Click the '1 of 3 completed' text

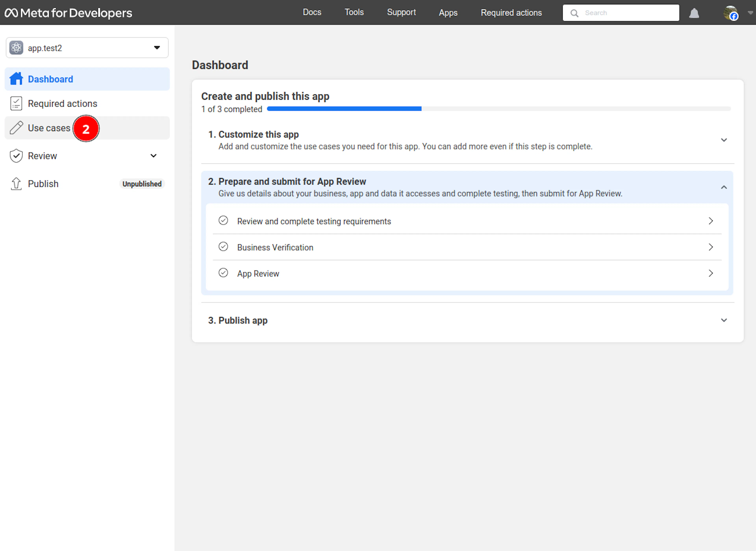(232, 109)
